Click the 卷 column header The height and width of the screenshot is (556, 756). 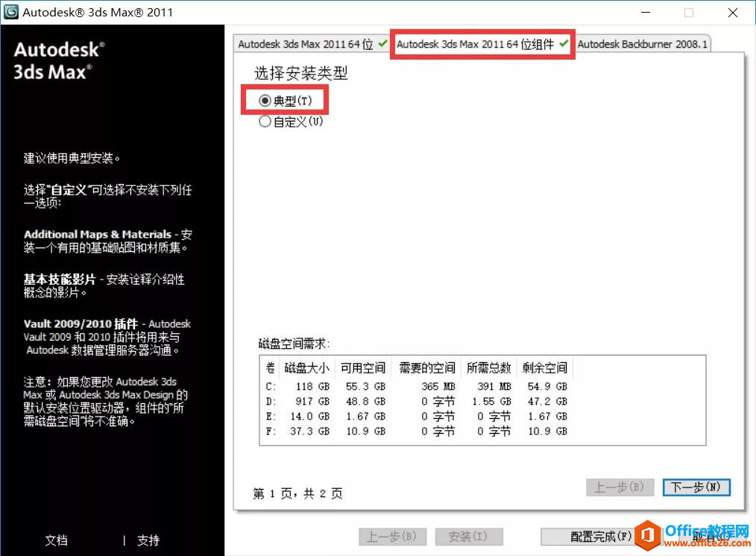[x=270, y=368]
